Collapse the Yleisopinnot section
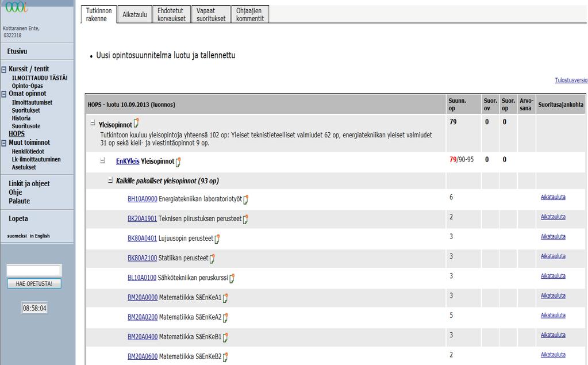This screenshot has width=588, height=365. pos(93,122)
